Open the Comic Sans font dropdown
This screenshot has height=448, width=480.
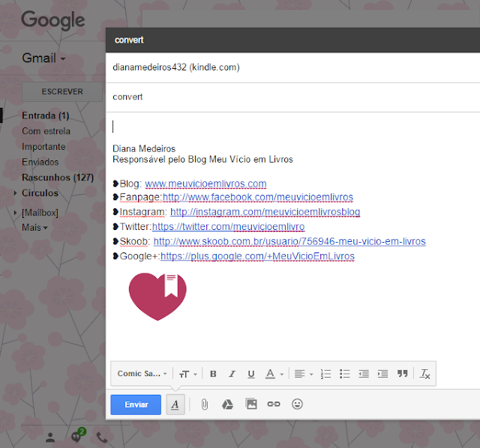pos(142,374)
